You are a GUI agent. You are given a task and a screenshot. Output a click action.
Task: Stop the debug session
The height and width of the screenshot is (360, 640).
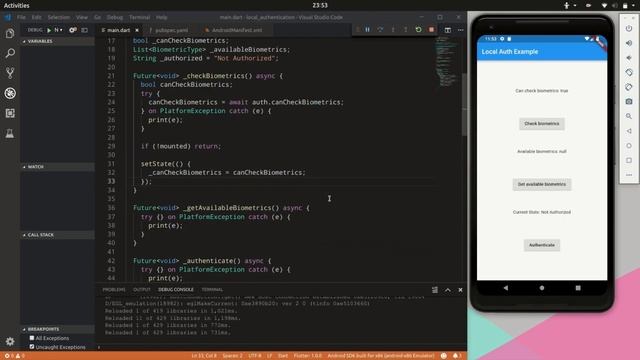coord(431,30)
